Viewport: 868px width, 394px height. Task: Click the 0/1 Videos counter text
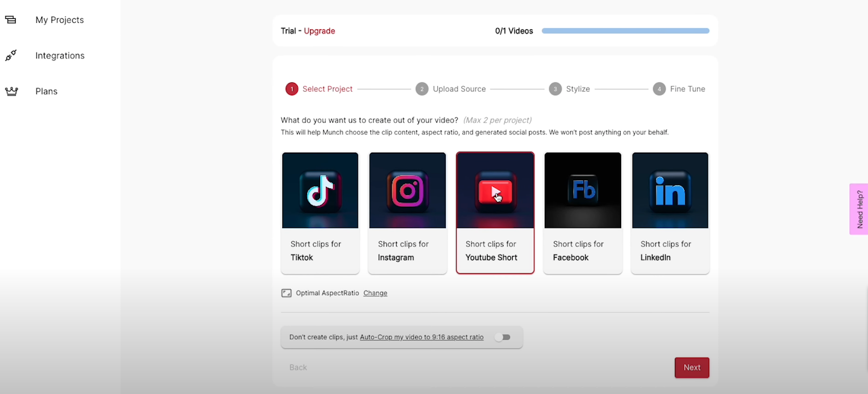(514, 31)
